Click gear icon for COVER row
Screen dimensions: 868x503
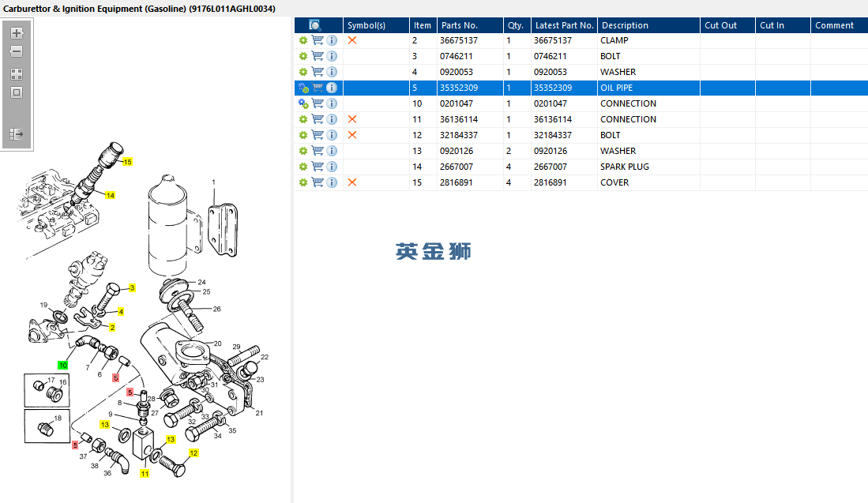click(x=302, y=182)
